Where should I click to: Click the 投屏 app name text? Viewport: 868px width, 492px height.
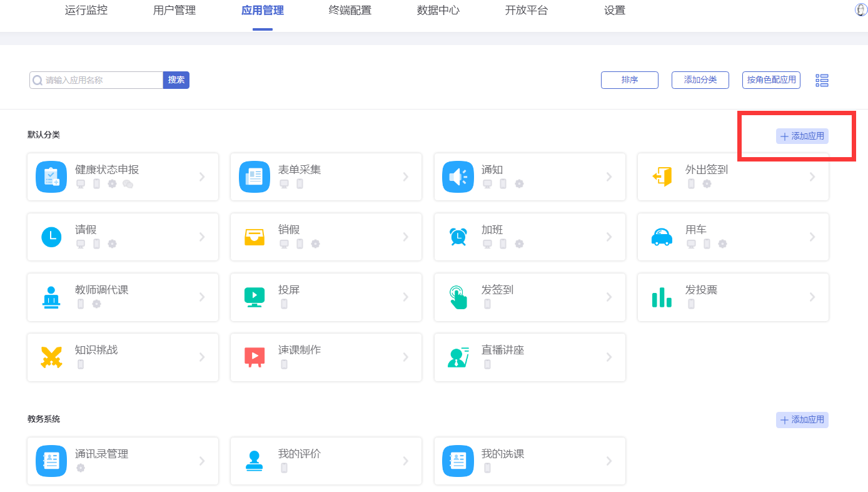[289, 290]
